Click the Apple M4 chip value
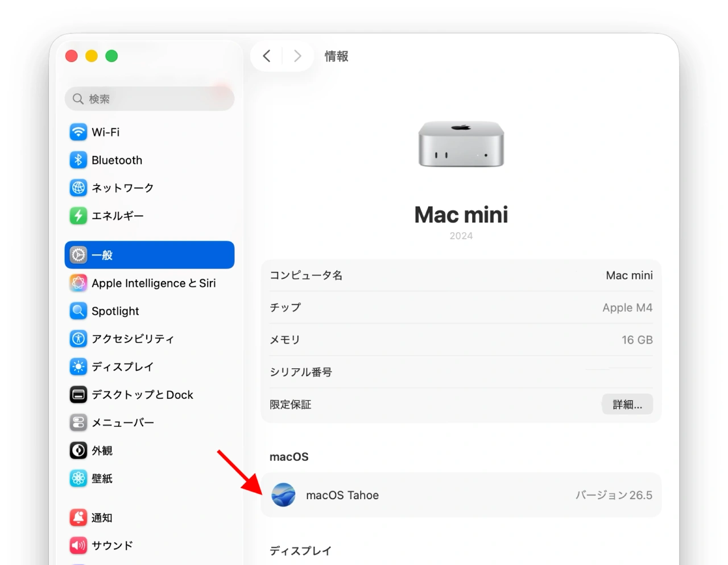 tap(627, 308)
